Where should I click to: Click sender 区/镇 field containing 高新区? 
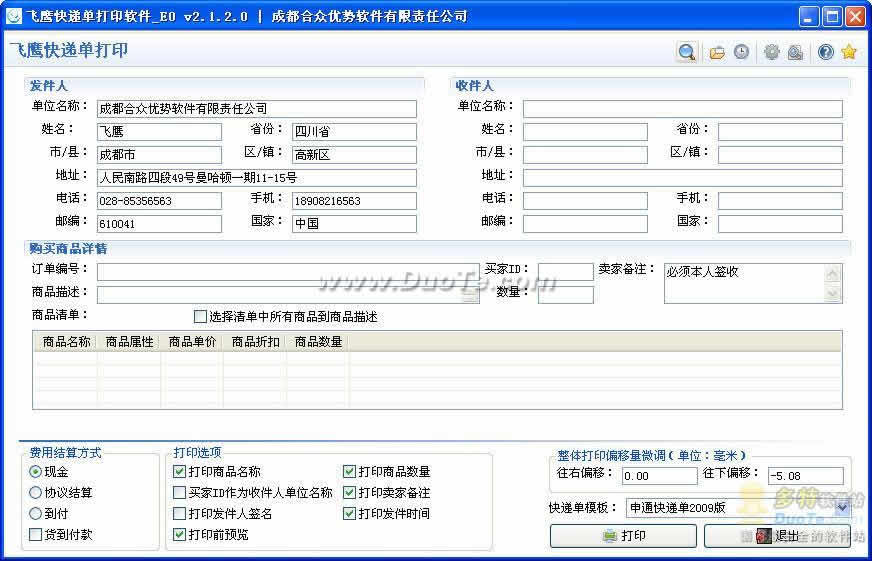pyautogui.click(x=354, y=155)
